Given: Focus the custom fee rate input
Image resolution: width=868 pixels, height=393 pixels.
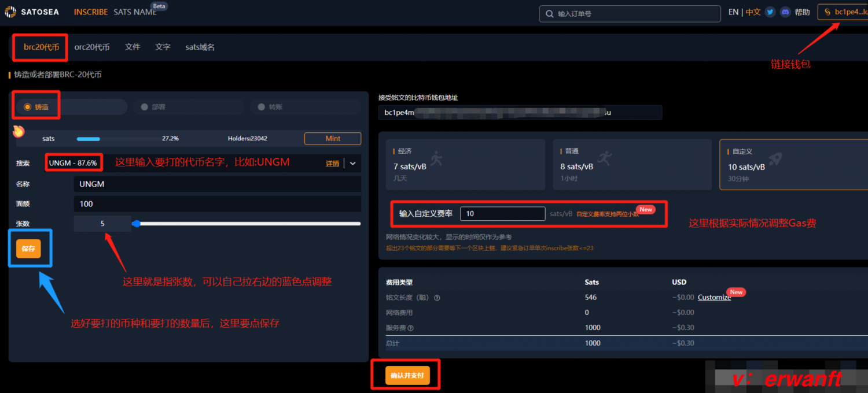Looking at the screenshot, I should [x=502, y=214].
